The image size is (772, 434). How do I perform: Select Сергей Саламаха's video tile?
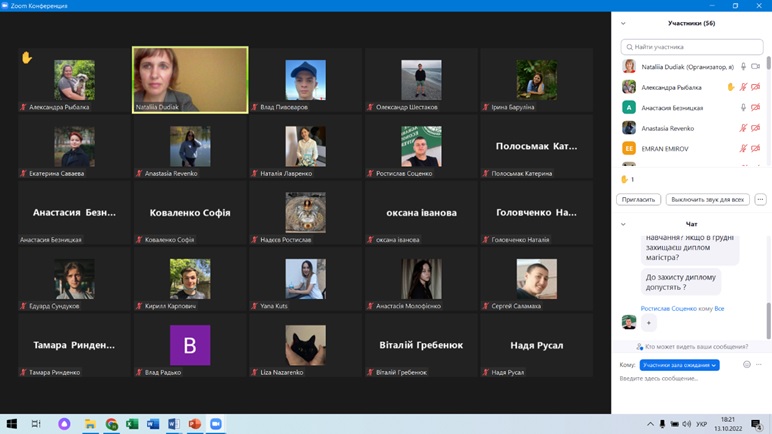click(537, 279)
